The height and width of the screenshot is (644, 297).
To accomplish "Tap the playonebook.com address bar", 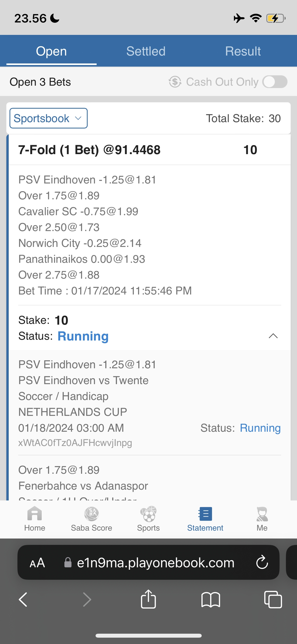I will pos(155,563).
